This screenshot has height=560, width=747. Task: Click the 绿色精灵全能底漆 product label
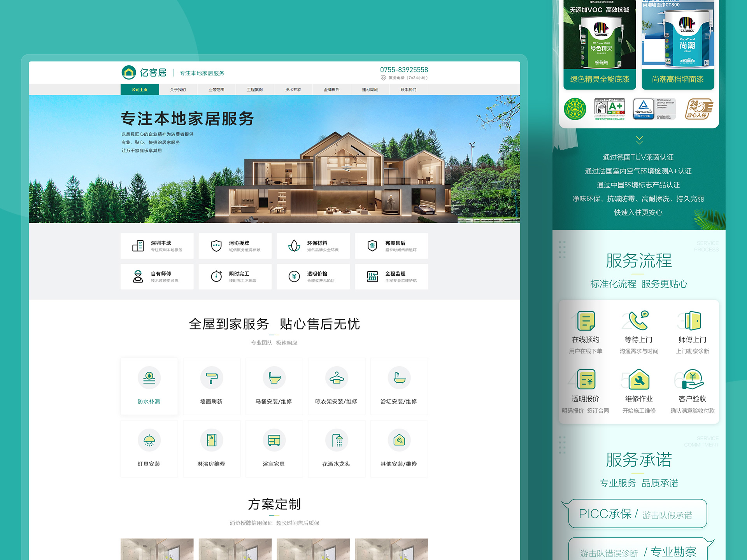coord(600,79)
